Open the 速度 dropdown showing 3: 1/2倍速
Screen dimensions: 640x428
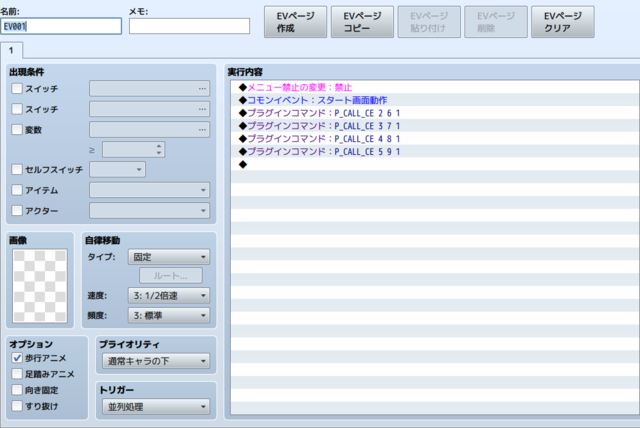(x=169, y=296)
